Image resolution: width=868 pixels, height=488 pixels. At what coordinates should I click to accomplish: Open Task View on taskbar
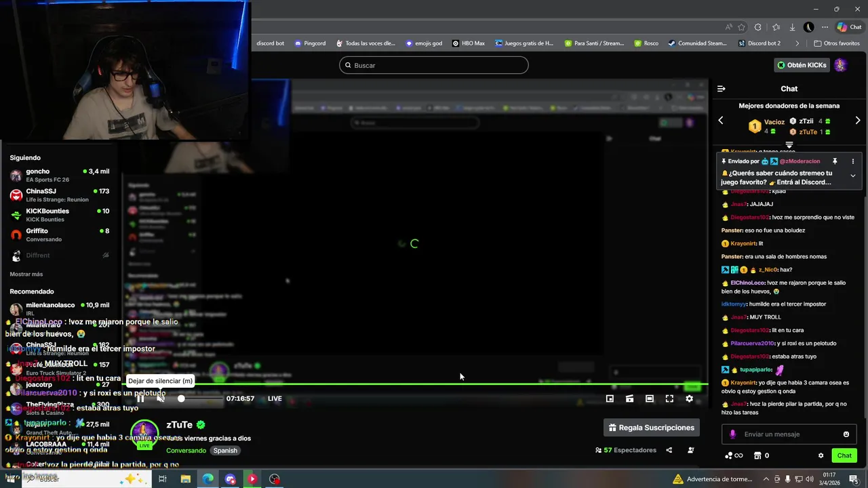click(x=163, y=479)
